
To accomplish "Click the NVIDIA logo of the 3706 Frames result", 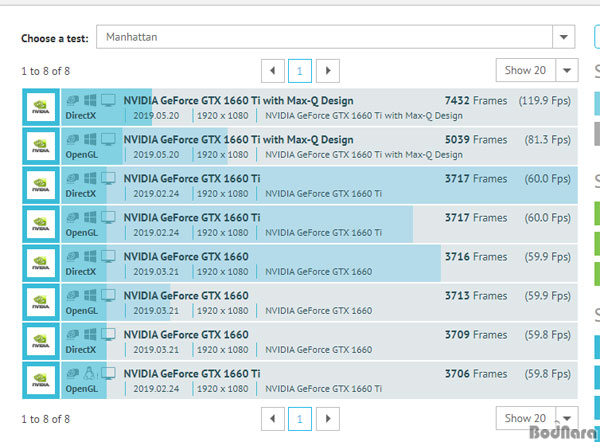I will [x=41, y=380].
